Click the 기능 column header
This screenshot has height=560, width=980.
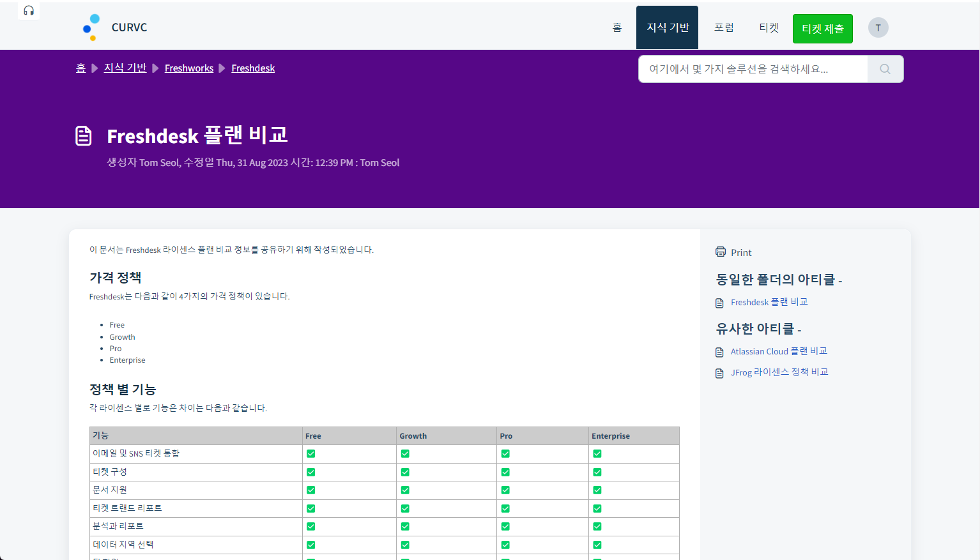196,436
